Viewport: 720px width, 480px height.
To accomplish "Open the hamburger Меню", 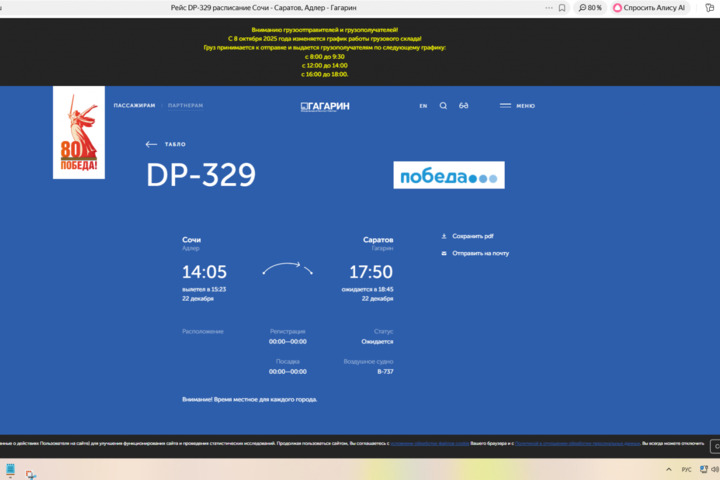I will tap(517, 105).
